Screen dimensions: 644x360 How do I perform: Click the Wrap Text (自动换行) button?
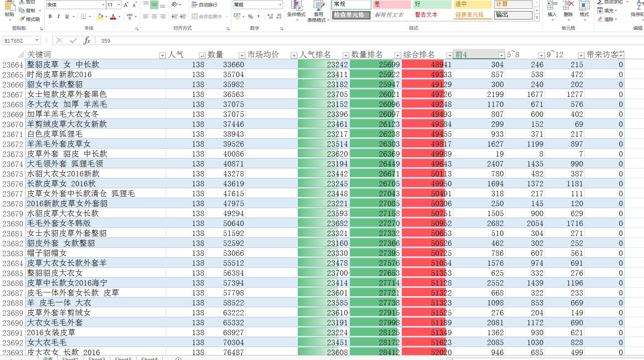(x=204, y=5)
